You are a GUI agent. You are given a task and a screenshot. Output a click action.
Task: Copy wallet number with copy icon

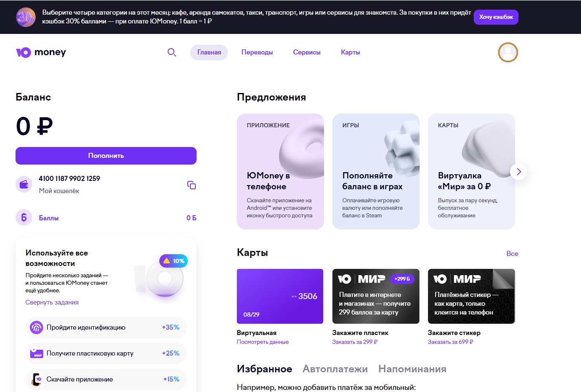(192, 185)
